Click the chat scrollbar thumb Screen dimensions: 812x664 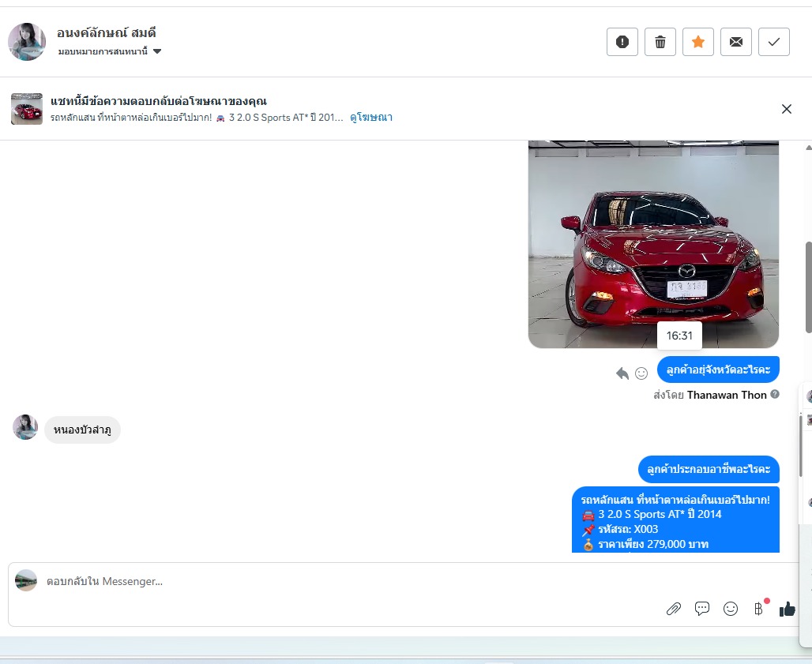click(x=808, y=287)
